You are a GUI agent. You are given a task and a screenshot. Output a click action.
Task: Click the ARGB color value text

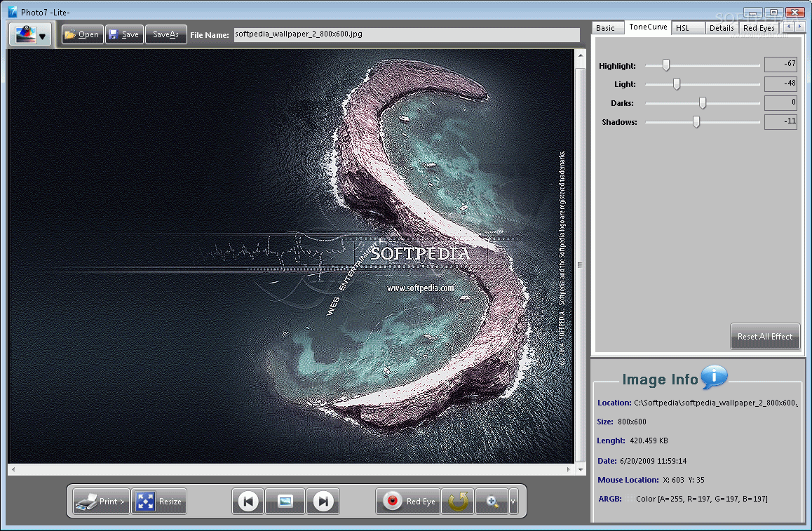click(x=702, y=499)
